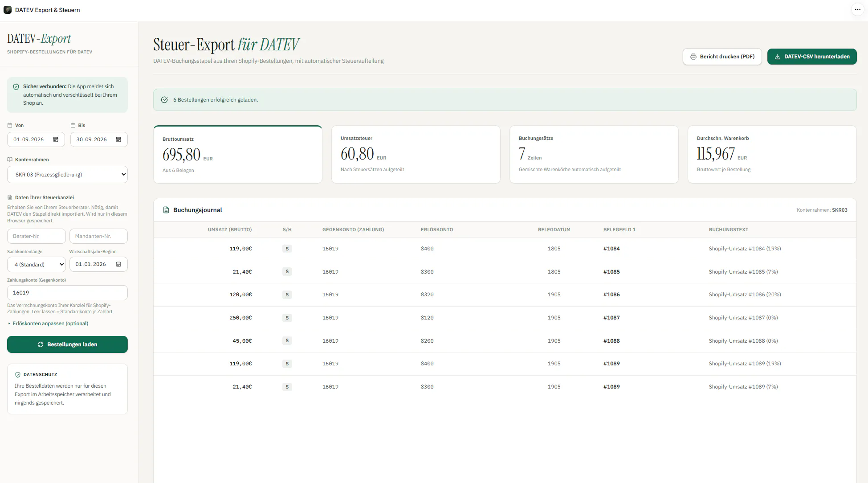Download the DATEV-CSV file
The image size is (868, 483).
coord(812,57)
